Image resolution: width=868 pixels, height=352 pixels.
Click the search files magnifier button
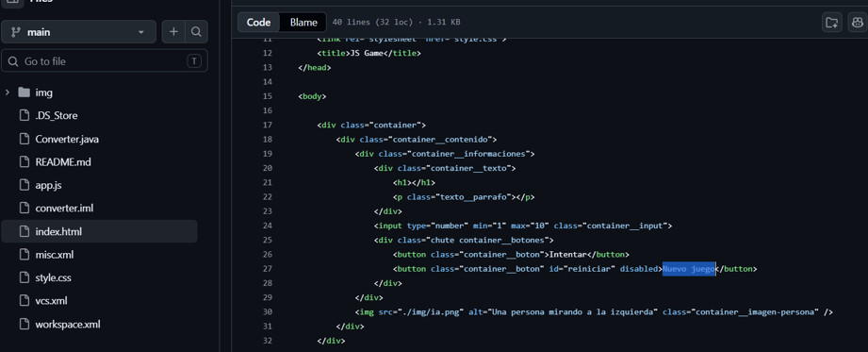196,32
